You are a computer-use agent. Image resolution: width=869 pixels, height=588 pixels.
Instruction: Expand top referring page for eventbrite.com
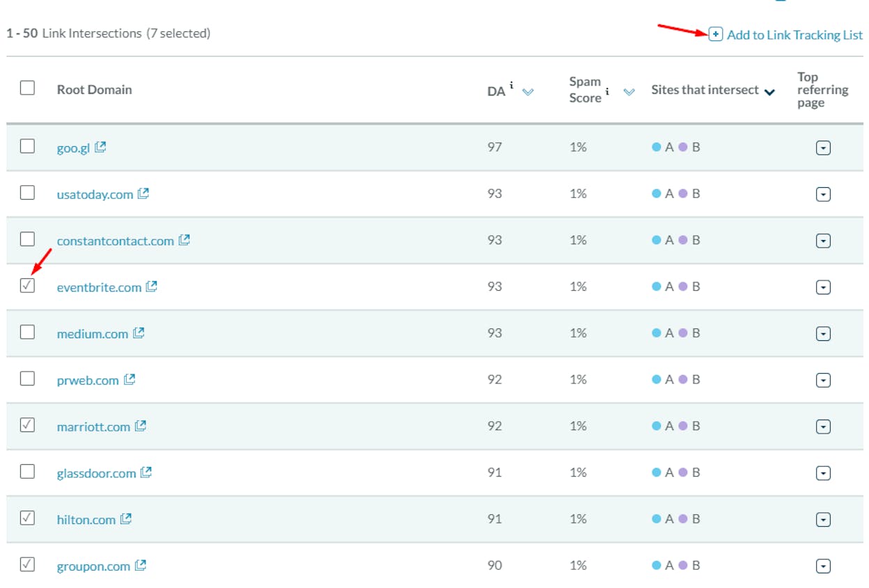click(823, 287)
